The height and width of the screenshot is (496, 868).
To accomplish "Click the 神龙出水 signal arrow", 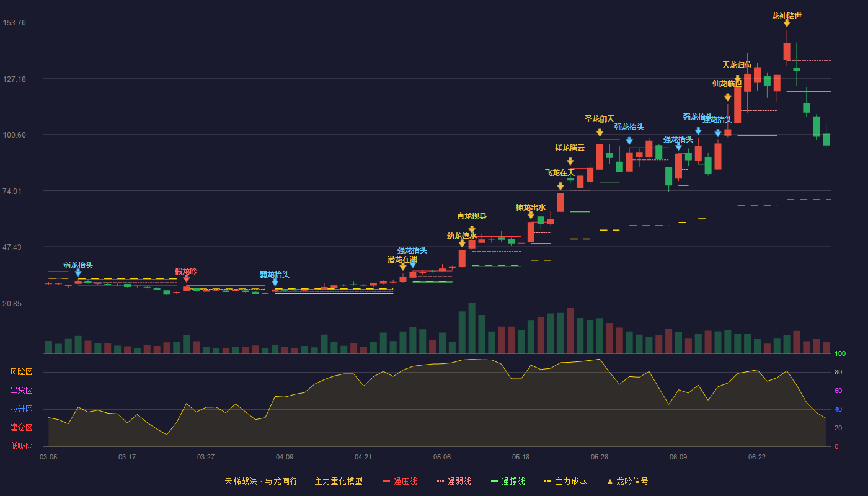I will (x=531, y=216).
